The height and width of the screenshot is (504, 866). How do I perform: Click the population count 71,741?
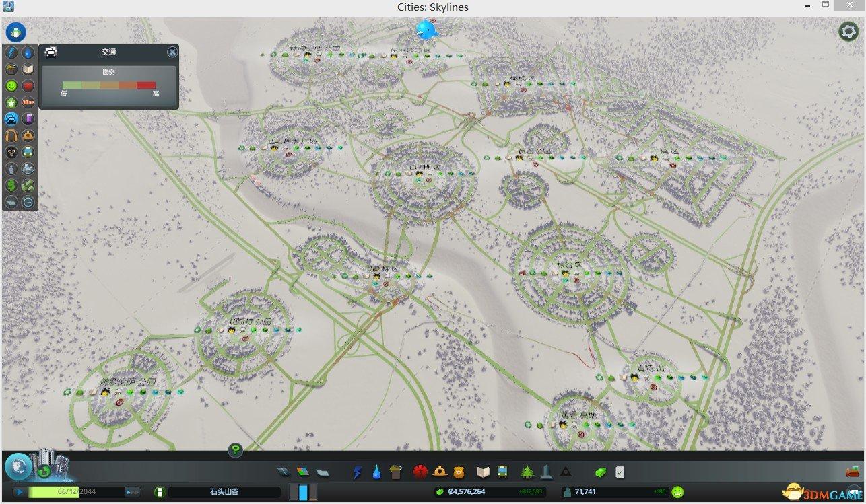click(x=585, y=492)
